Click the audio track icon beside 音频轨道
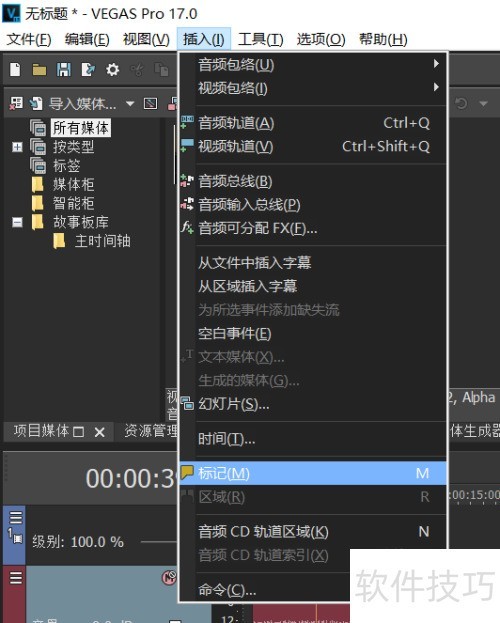Image resolution: width=500 pixels, height=623 pixels. (x=187, y=122)
